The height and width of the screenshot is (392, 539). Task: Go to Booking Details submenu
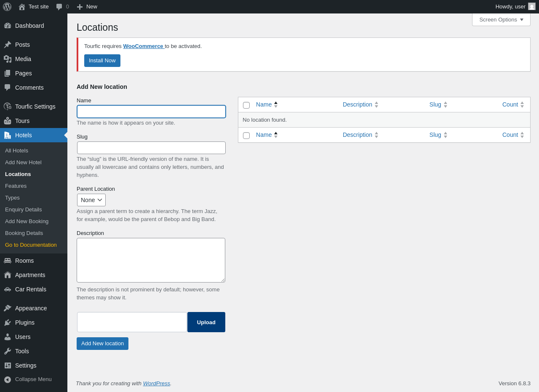(24, 233)
